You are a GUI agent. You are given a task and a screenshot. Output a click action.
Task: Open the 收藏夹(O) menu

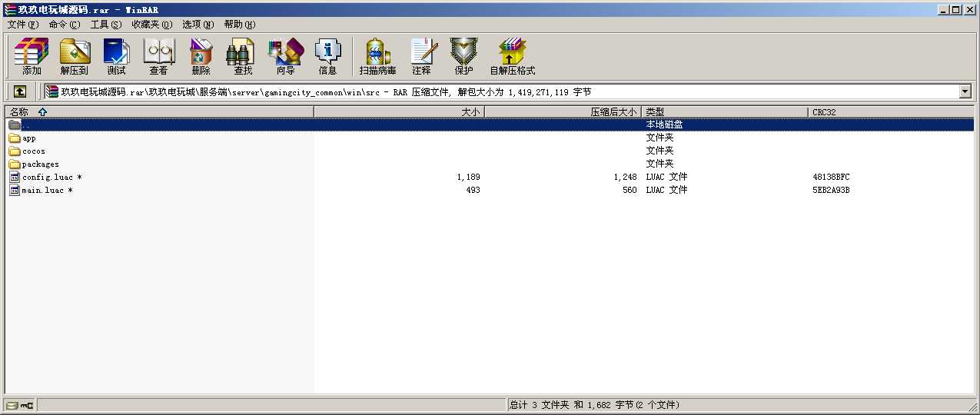coord(151,25)
